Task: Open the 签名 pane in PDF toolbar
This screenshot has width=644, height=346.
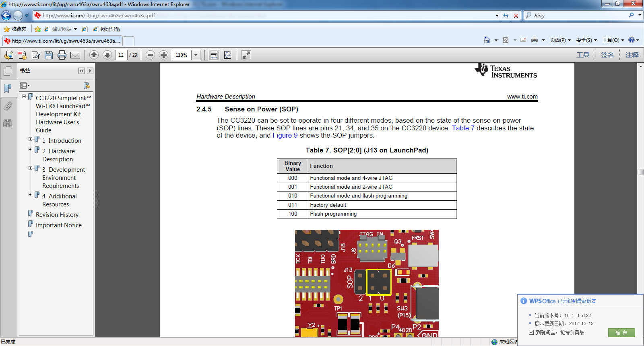Action: 607,55
